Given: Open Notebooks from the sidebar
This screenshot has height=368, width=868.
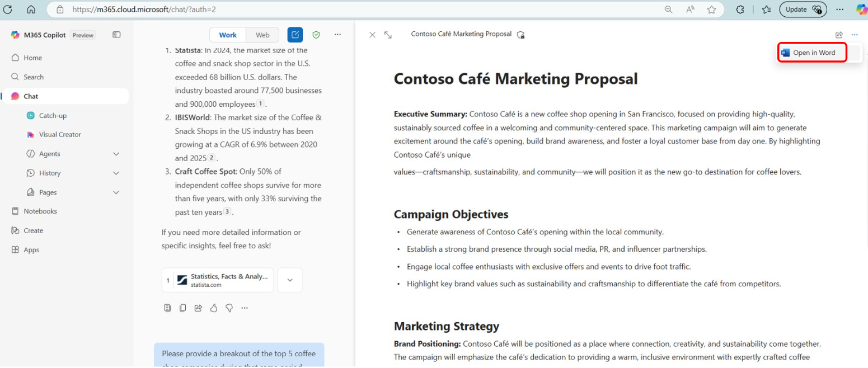Looking at the screenshot, I should [40, 211].
